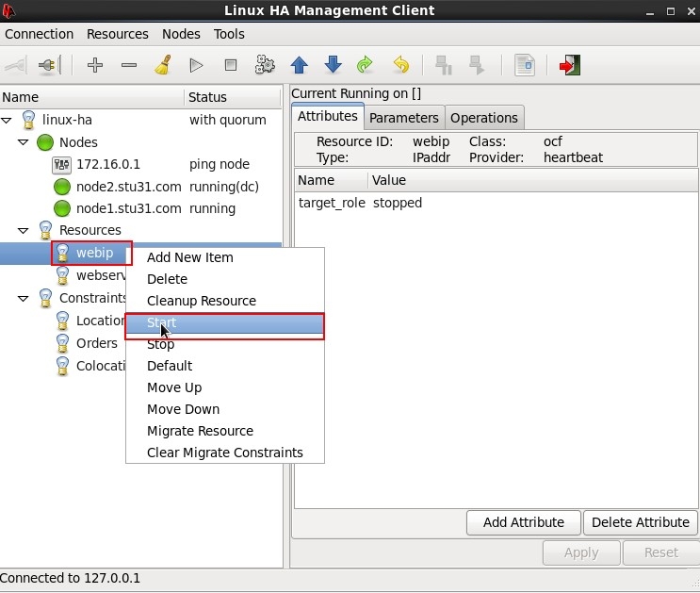This screenshot has height=593, width=700.
Task: Choose Migrate Resource in context menu
Action: click(224, 431)
